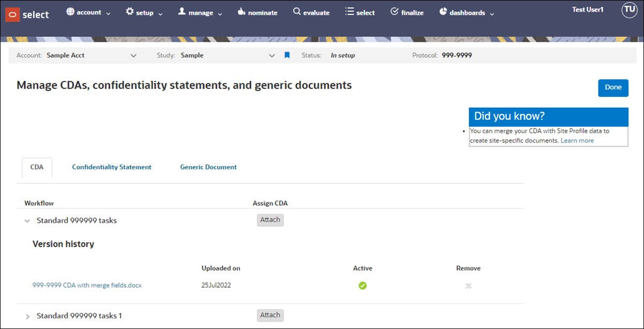Switch to the CDA tab

click(x=37, y=167)
